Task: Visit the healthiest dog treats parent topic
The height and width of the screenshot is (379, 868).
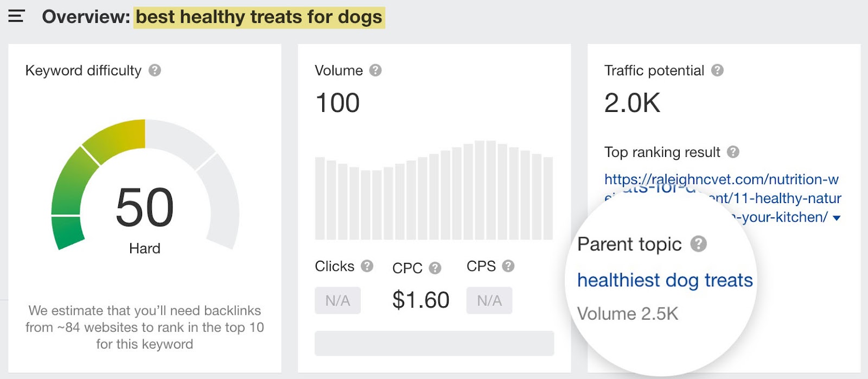Action: (x=665, y=280)
